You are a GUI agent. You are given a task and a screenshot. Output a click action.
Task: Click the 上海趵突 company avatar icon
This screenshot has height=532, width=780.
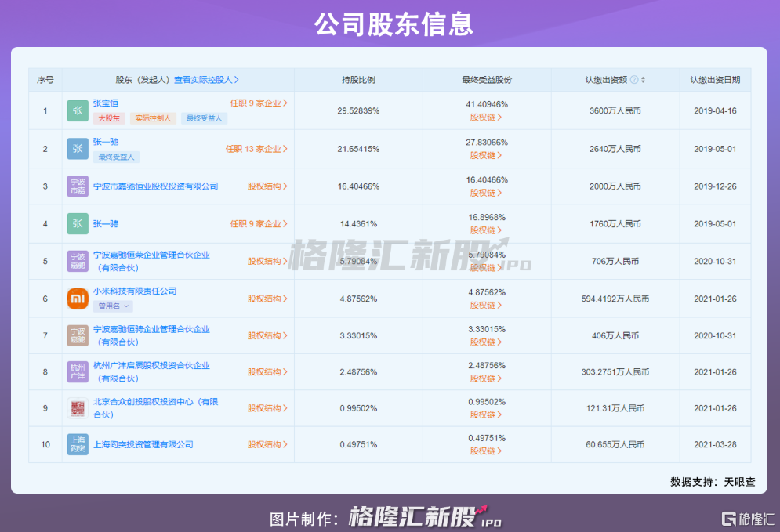click(78, 444)
